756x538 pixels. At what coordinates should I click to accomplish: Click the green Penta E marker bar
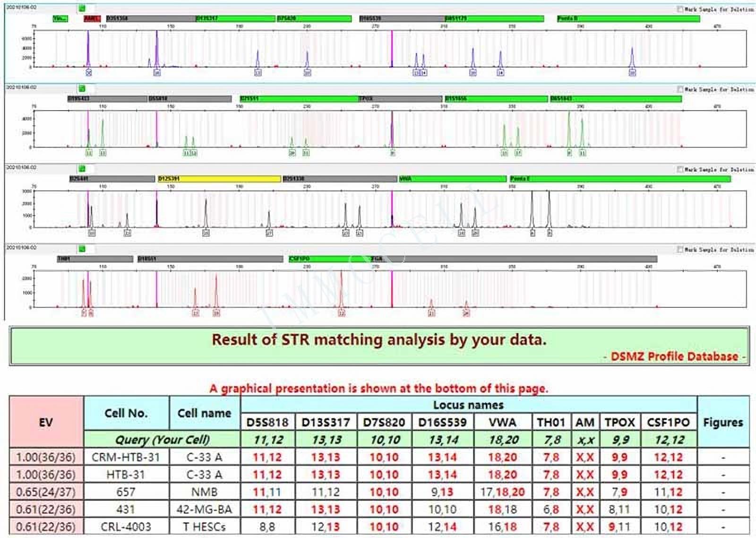[620, 179]
